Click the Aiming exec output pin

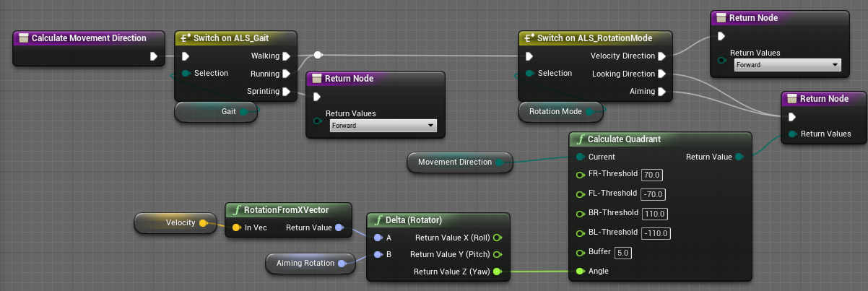coord(662,92)
